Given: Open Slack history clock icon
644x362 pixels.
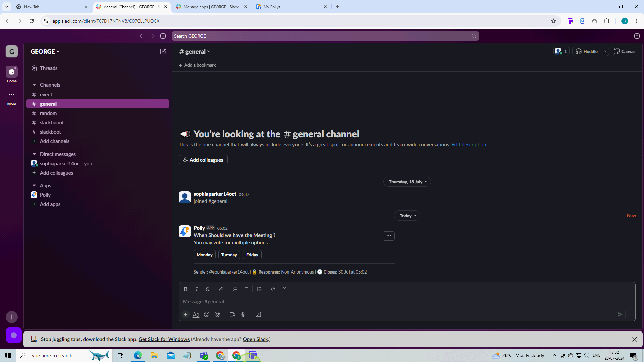Looking at the screenshot, I should pos(163,36).
